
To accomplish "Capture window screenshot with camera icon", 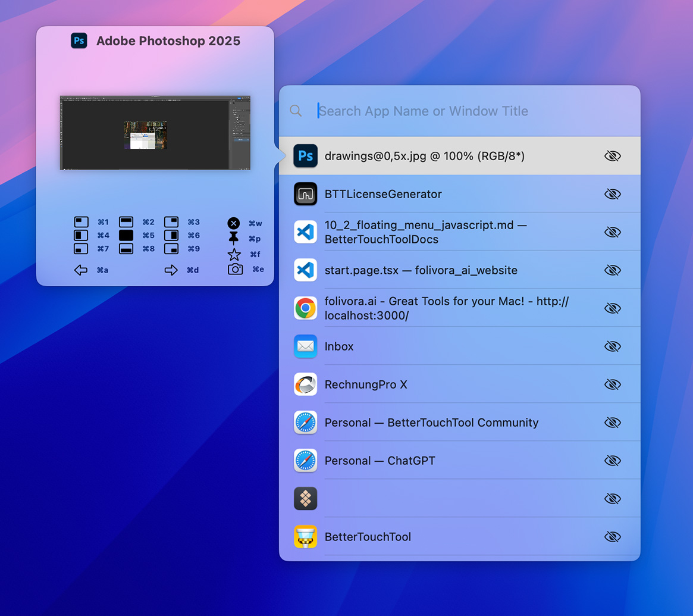I will (234, 269).
